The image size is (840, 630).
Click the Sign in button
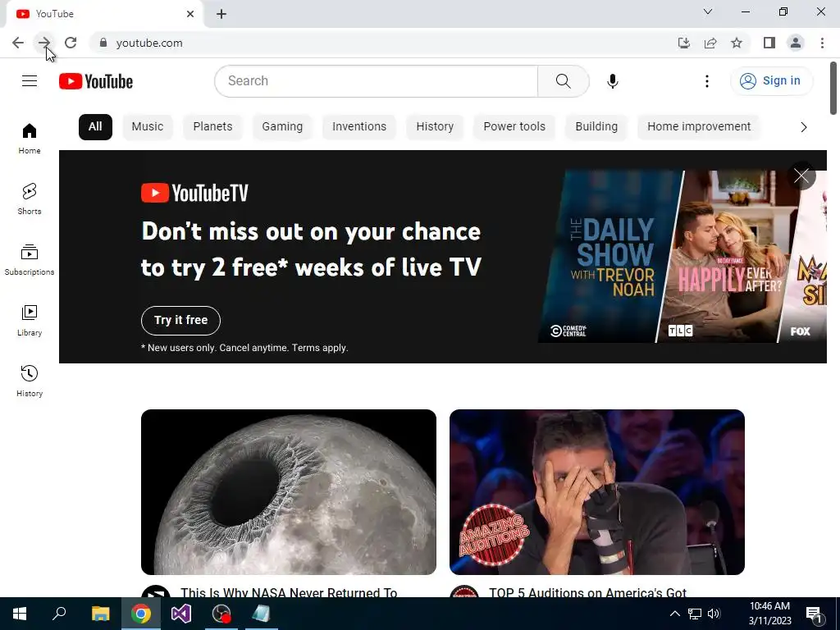[x=771, y=81]
